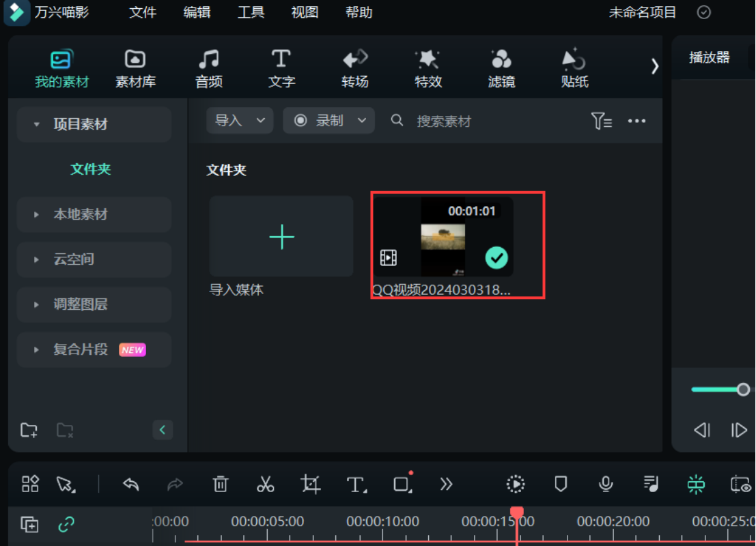756x546 pixels.
Task: Adjust the player green slider handle
Action: pos(743,390)
